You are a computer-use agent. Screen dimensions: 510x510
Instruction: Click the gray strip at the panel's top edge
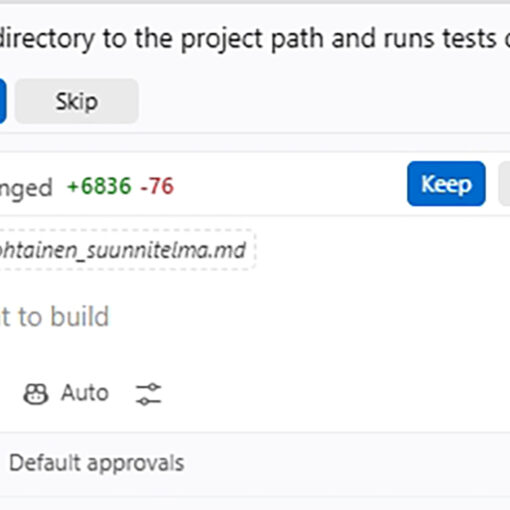click(255, 2)
